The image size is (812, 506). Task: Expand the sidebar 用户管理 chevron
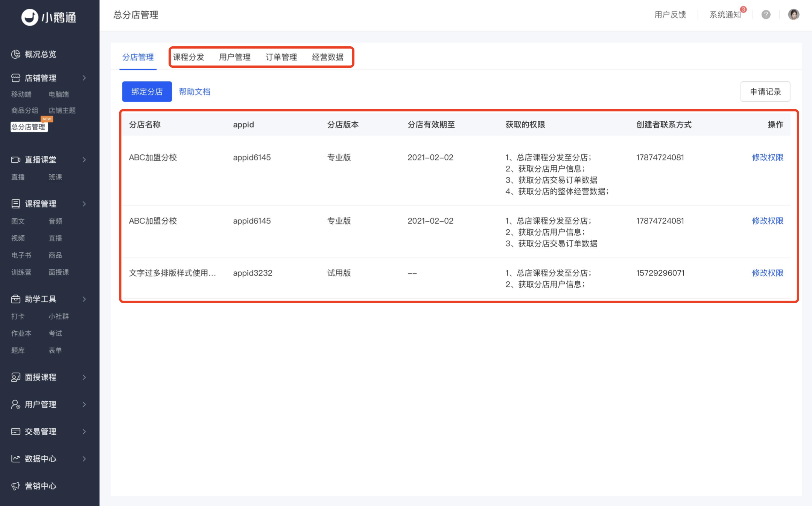(x=84, y=404)
